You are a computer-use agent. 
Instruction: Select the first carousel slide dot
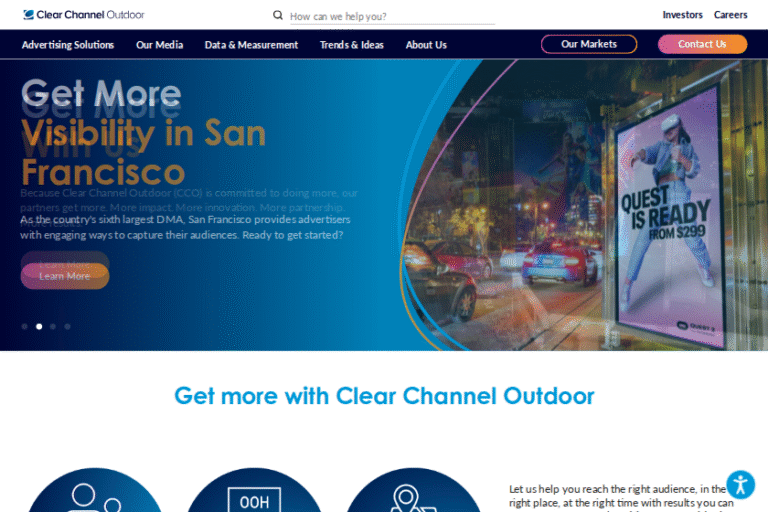(x=25, y=326)
